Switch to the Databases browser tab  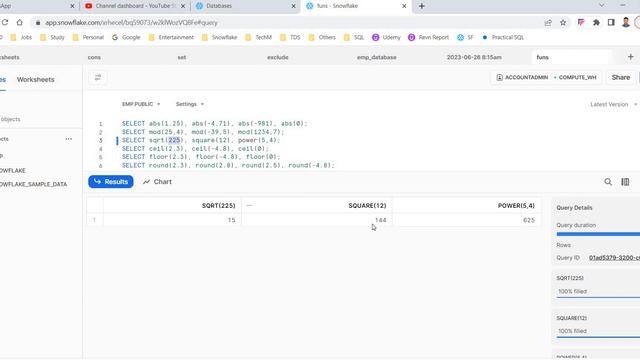point(245,6)
